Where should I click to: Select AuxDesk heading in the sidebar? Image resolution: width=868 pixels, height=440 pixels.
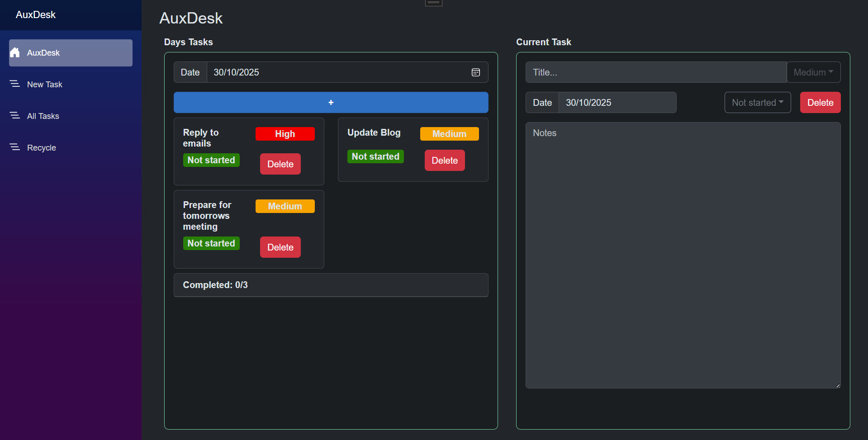coord(35,14)
